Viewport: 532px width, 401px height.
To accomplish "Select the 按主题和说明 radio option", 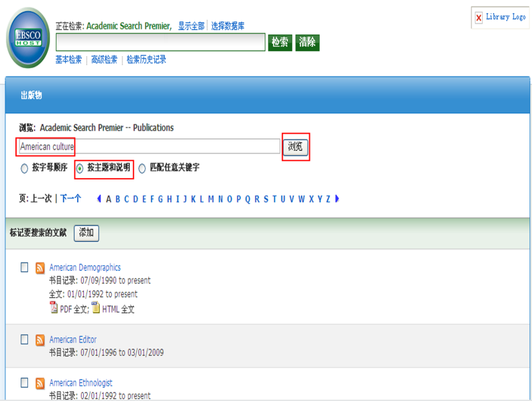I will [79, 168].
